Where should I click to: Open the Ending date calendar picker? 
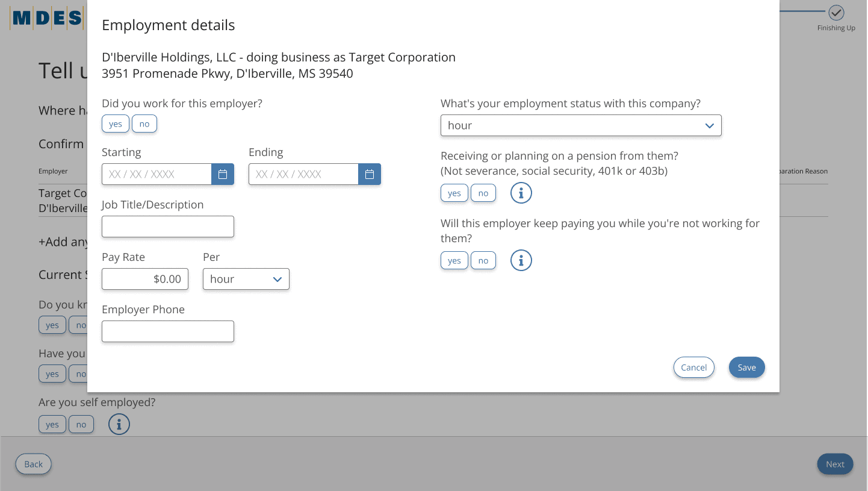[x=370, y=174]
